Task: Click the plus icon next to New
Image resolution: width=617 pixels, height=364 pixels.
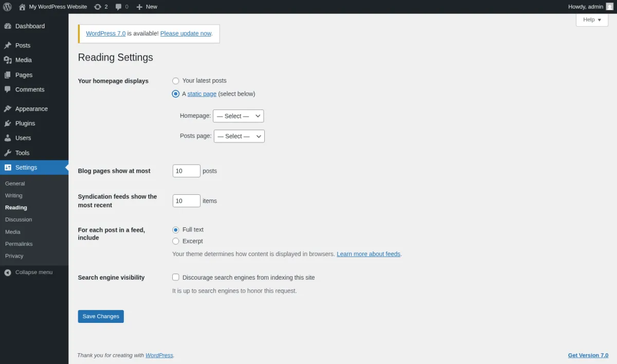Action: pos(139,7)
